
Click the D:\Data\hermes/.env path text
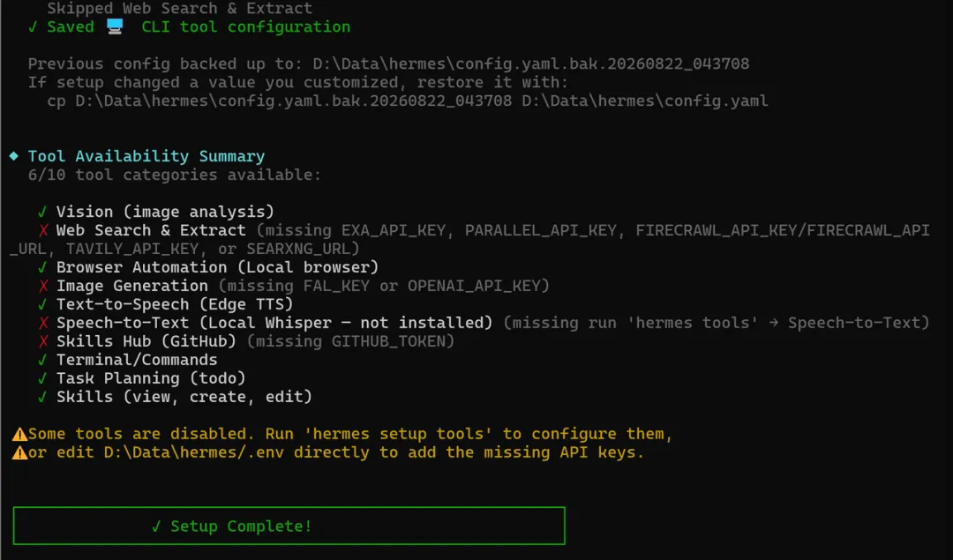tap(189, 452)
